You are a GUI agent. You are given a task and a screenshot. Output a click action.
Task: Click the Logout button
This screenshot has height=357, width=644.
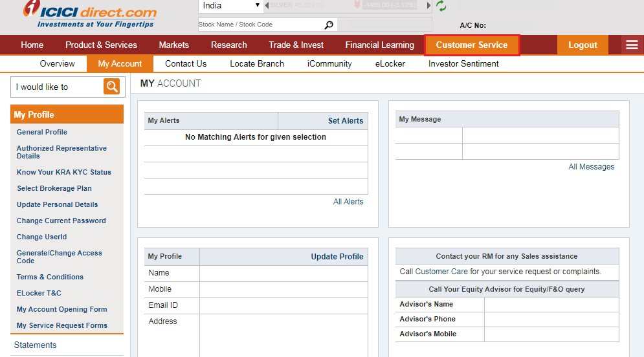click(583, 45)
